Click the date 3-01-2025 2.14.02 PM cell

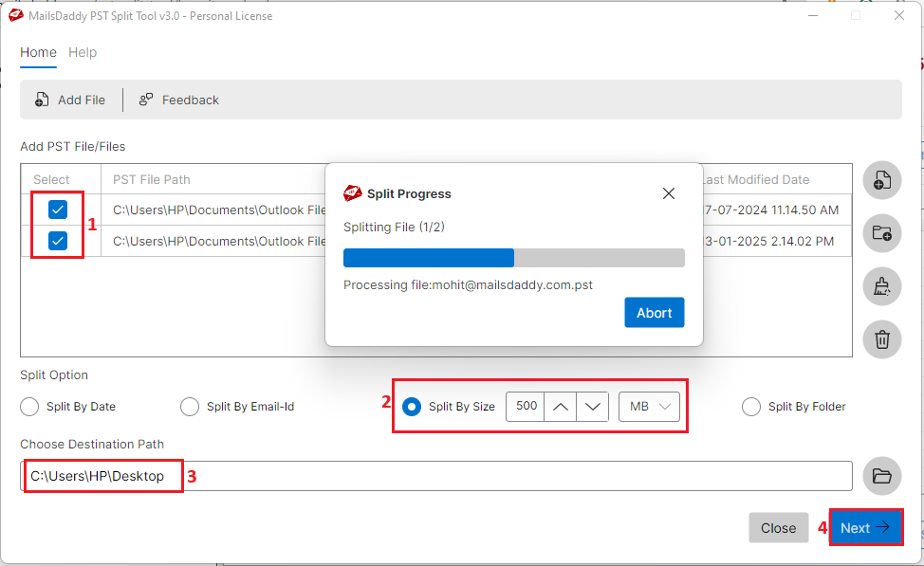pos(769,242)
